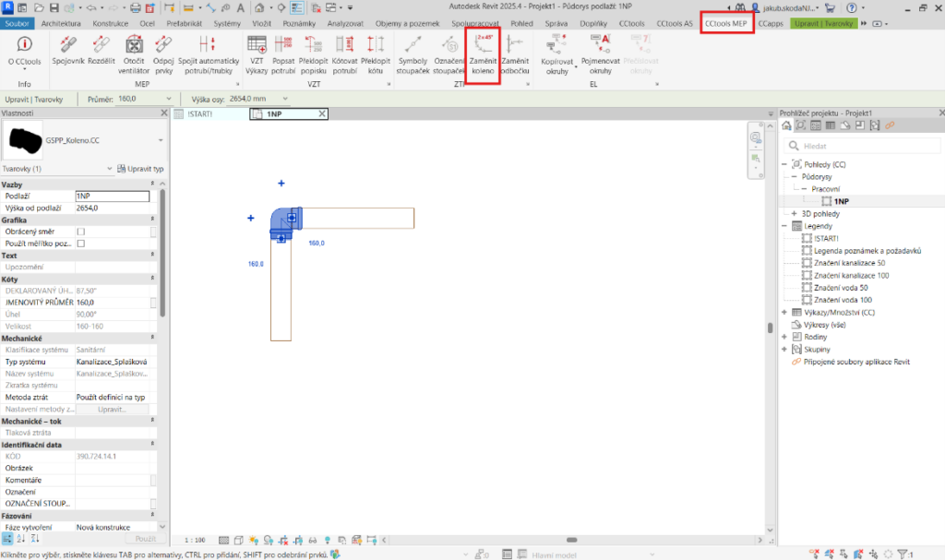Close the 1NP view tab
The height and width of the screenshot is (560, 945).
point(322,113)
